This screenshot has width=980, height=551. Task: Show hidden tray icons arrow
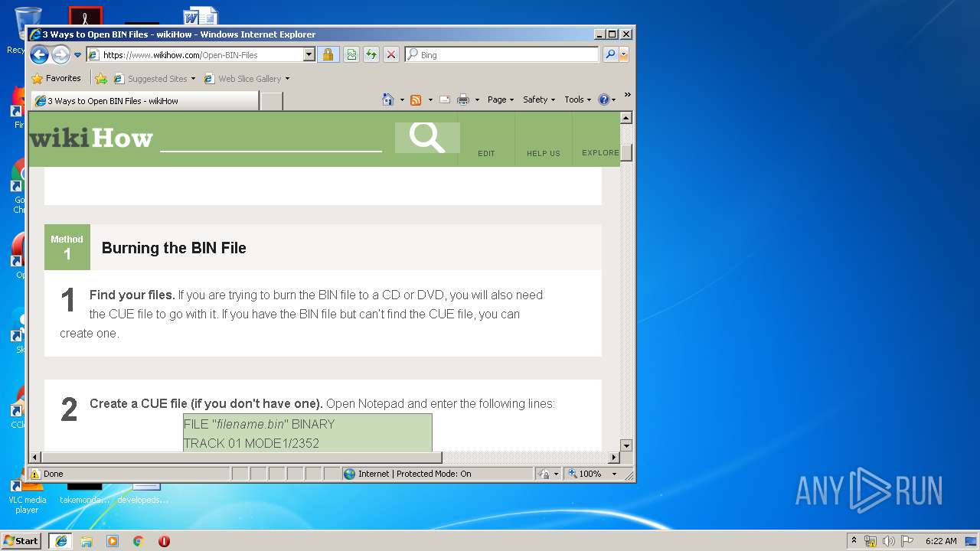point(854,540)
